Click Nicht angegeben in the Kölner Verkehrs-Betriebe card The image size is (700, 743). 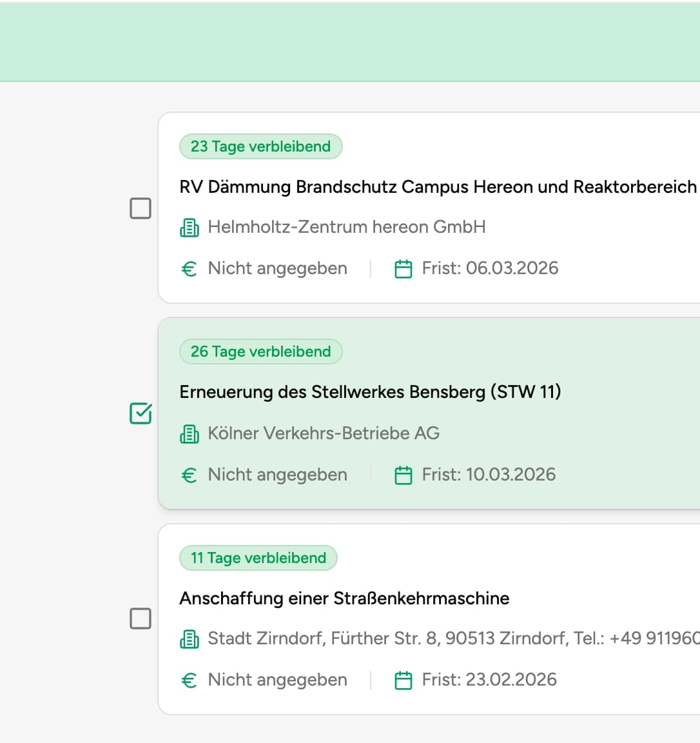click(x=278, y=475)
